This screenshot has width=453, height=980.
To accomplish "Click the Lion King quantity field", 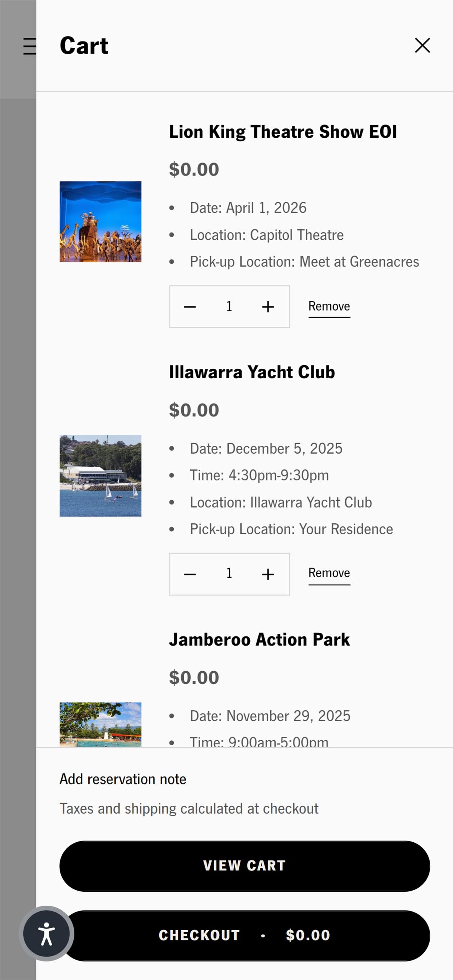I will 229,307.
